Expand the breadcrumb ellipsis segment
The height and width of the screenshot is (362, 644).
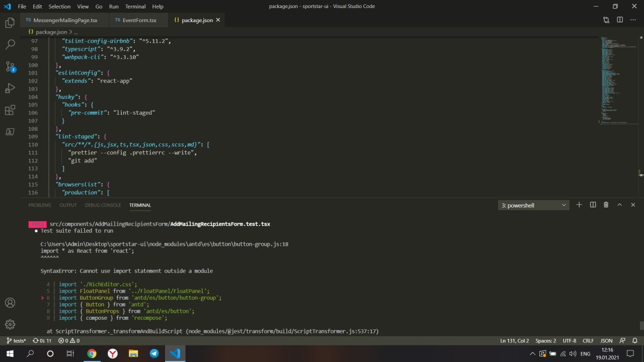pyautogui.click(x=76, y=32)
